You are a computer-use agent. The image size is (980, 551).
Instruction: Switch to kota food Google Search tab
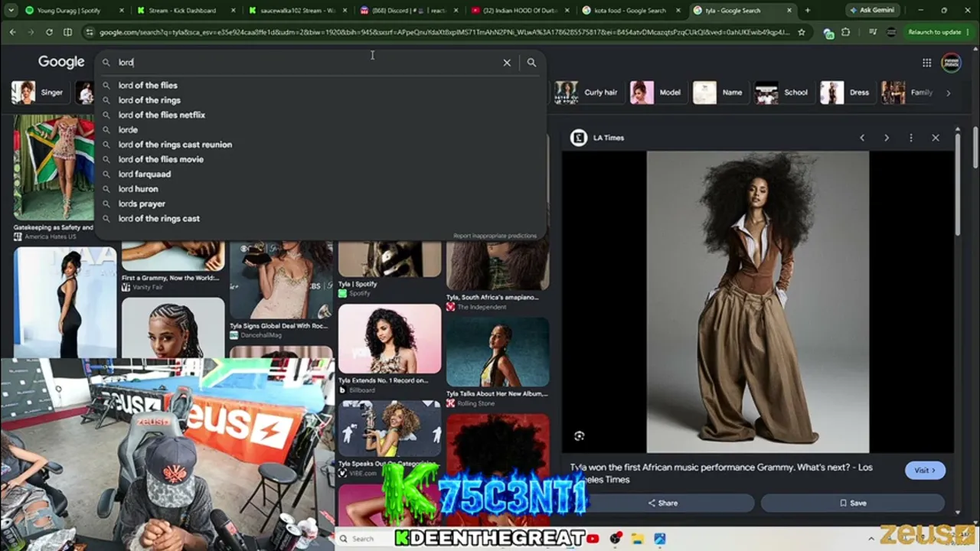[630, 11]
